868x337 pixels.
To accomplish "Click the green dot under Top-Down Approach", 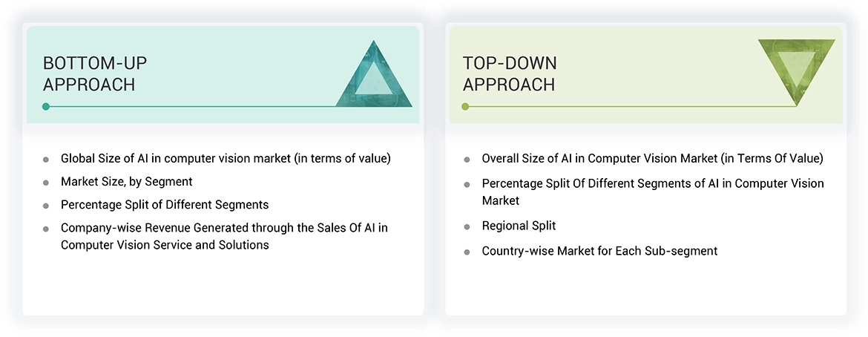I will point(465,106).
